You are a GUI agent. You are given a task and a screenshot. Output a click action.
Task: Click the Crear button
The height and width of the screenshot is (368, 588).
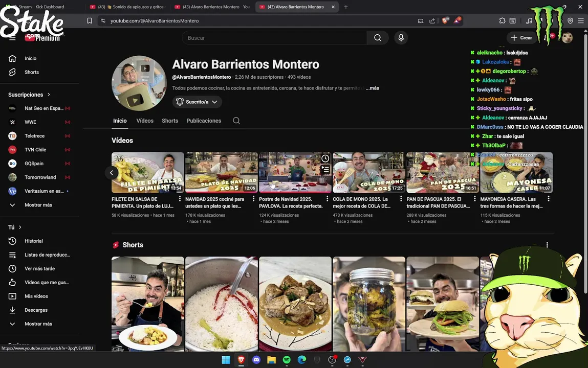[x=521, y=38]
